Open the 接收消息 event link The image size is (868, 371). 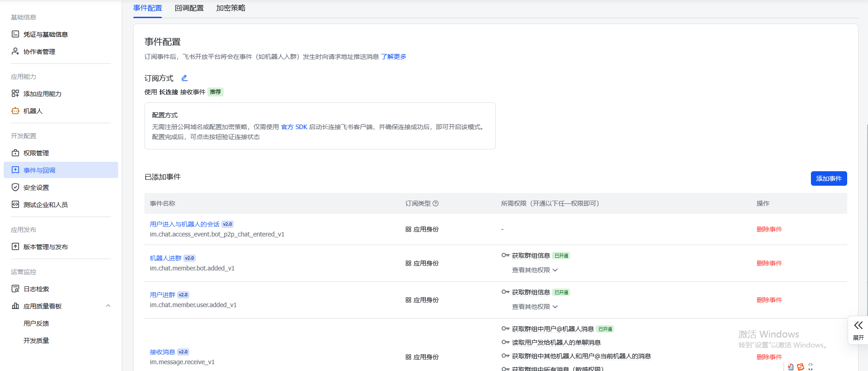tap(163, 352)
